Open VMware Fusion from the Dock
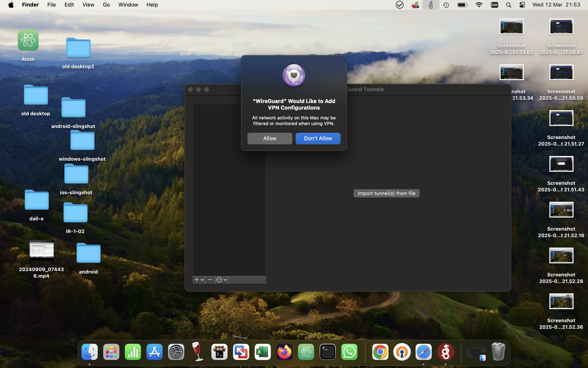588x368 pixels. click(x=241, y=352)
